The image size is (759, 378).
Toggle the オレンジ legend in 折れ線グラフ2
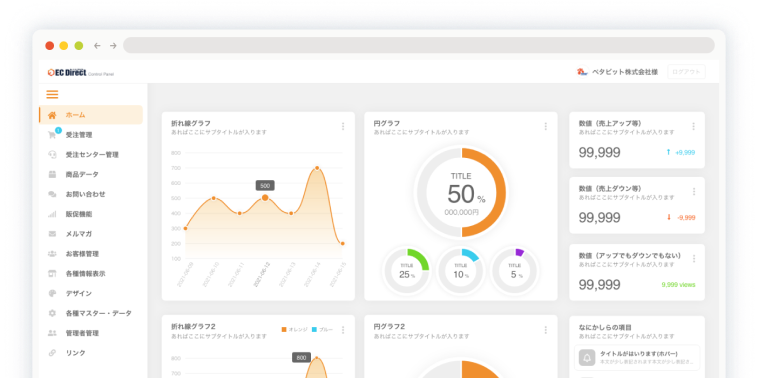click(x=295, y=330)
